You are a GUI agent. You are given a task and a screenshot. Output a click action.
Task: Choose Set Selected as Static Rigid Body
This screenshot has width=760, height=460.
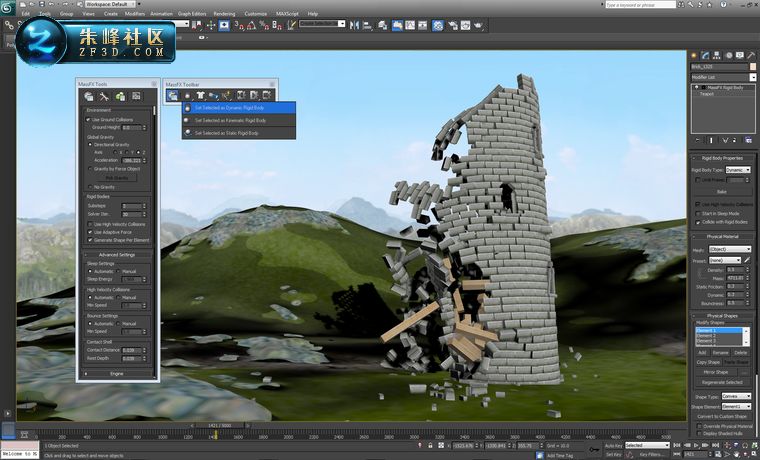point(239,133)
